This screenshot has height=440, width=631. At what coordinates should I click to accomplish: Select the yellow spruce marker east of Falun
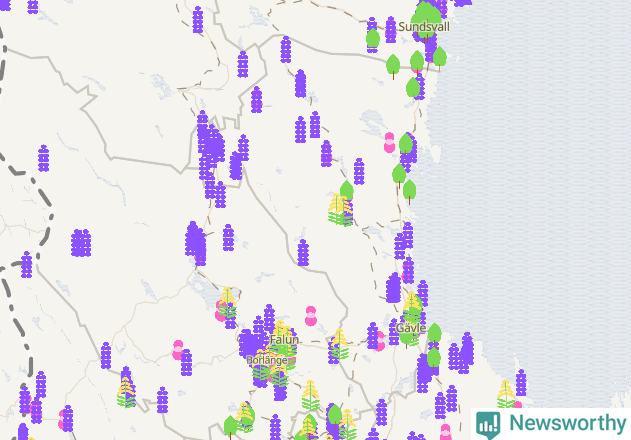[339, 344]
